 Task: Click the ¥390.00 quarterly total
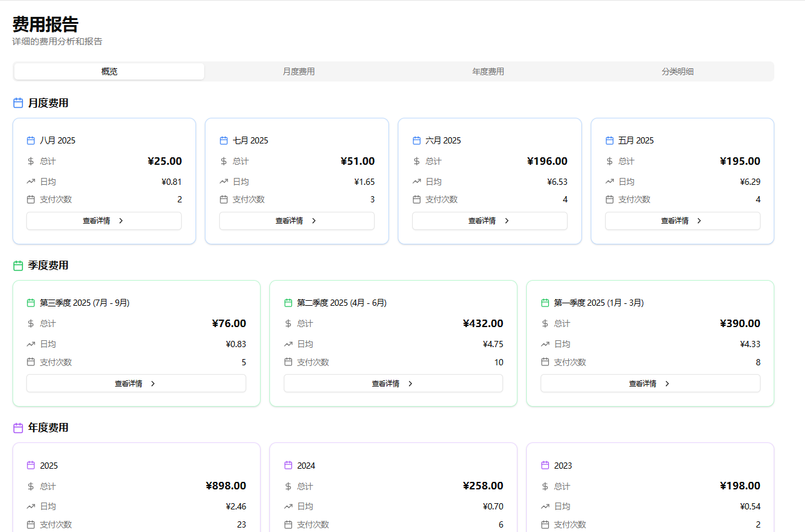tap(740, 323)
